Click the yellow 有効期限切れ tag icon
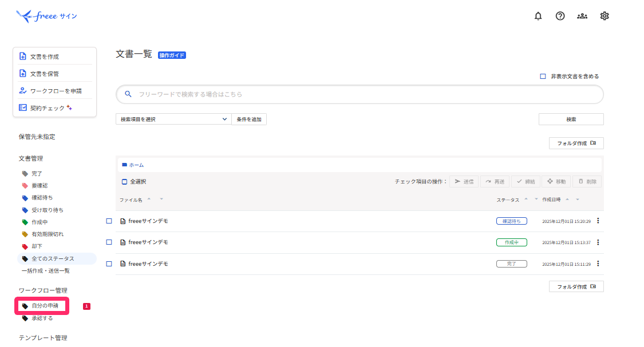The height and width of the screenshot is (347, 644). (x=25, y=234)
